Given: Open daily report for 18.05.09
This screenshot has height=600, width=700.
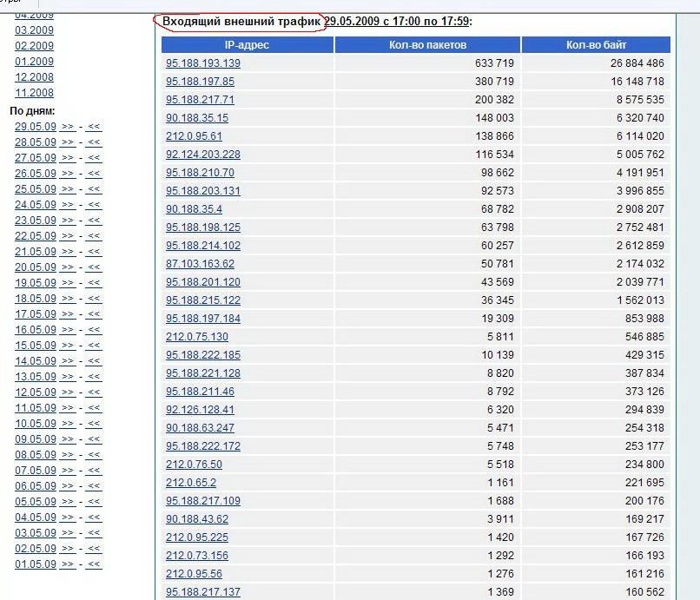Looking at the screenshot, I should tap(36, 299).
